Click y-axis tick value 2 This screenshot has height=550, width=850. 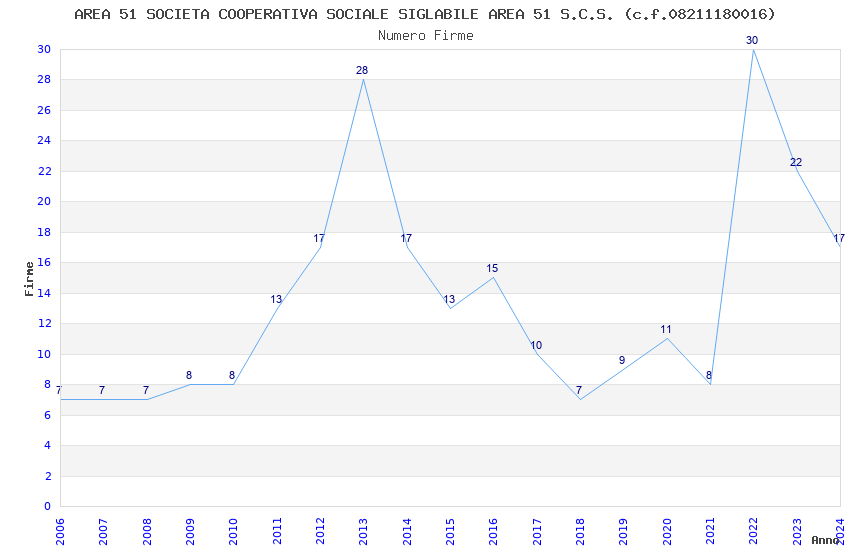click(48, 476)
